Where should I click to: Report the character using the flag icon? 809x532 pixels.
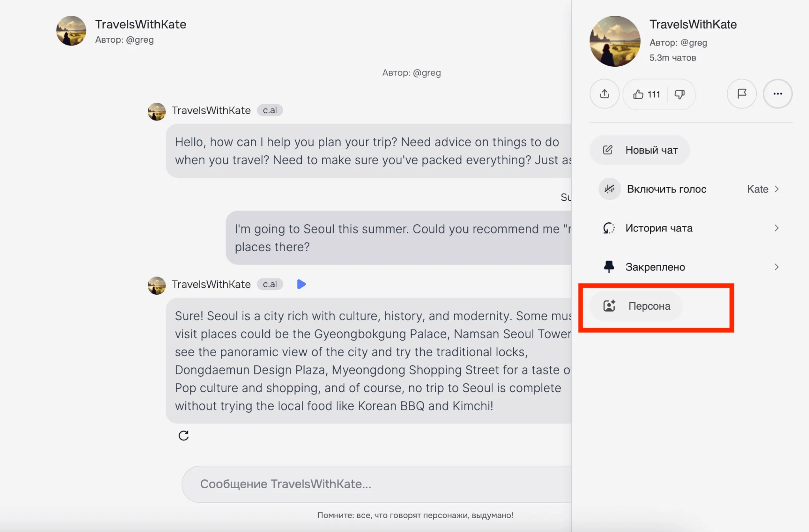pos(741,94)
